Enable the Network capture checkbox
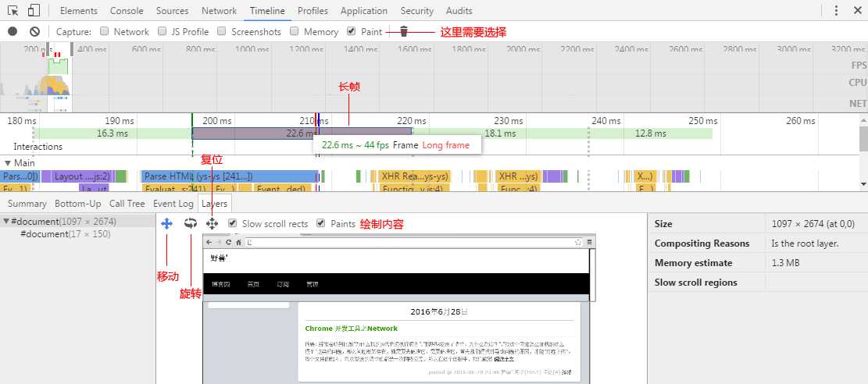This screenshot has width=868, height=384. coord(104,31)
